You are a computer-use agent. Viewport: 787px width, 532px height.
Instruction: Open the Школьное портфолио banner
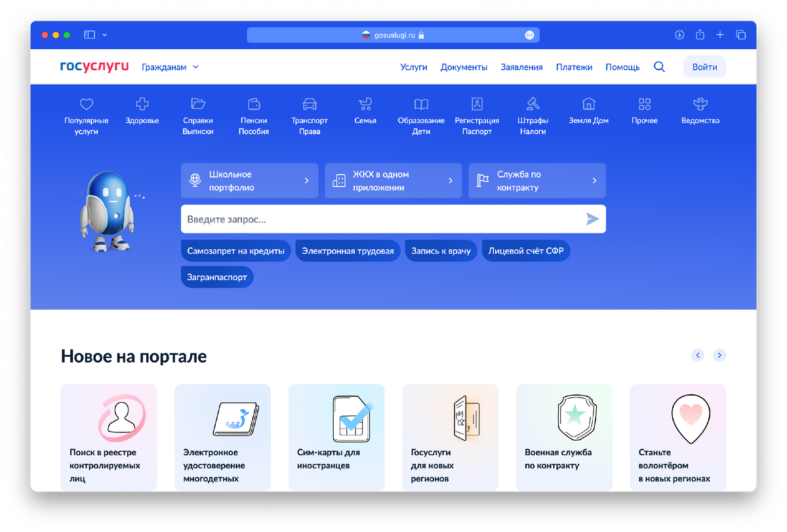[x=249, y=180]
